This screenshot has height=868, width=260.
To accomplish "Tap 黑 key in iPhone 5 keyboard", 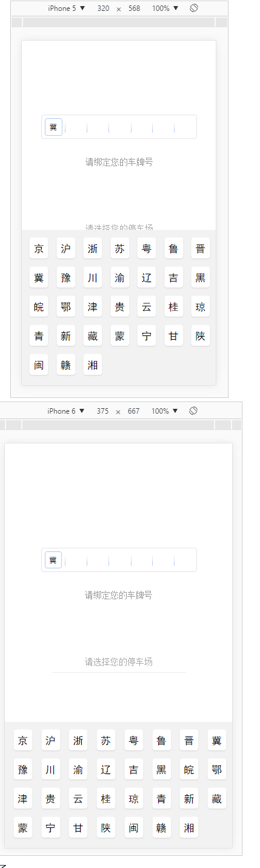I will click(x=201, y=277).
